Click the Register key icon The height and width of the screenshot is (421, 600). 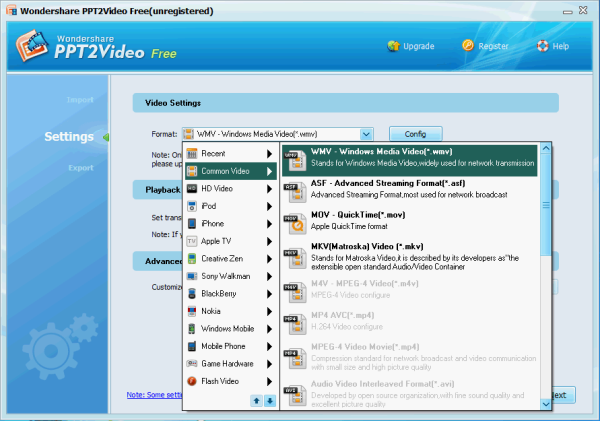468,46
